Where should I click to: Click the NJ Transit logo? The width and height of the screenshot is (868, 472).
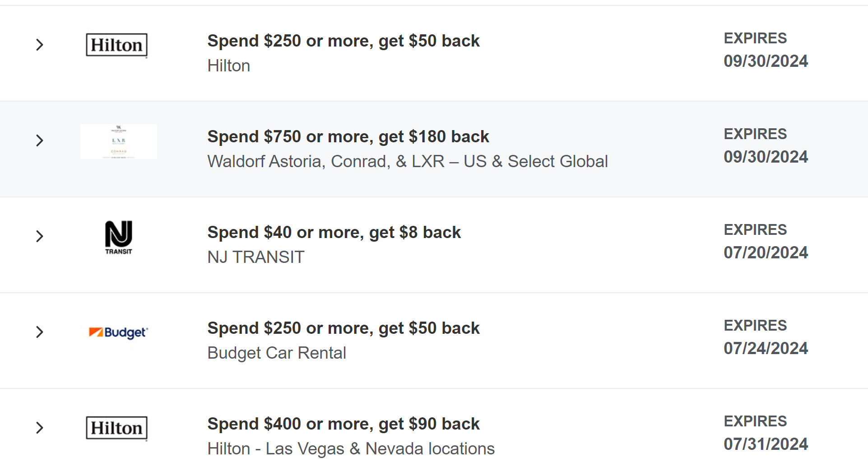click(119, 237)
